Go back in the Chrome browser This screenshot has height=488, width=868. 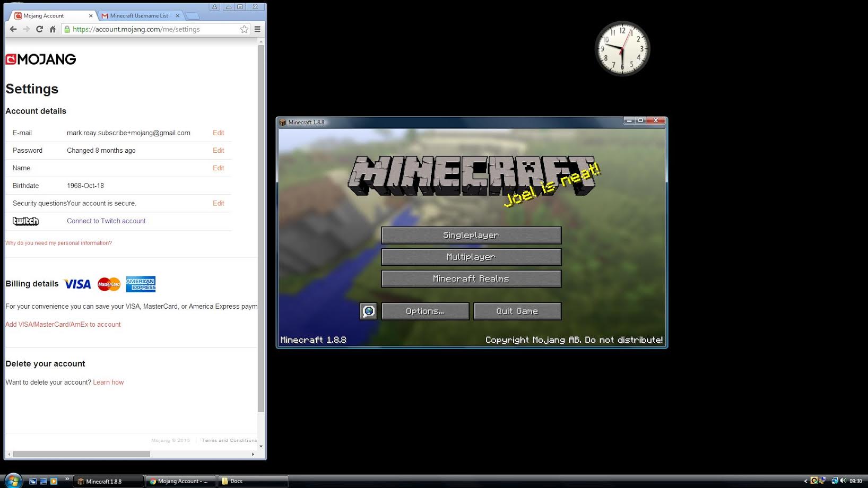point(13,29)
